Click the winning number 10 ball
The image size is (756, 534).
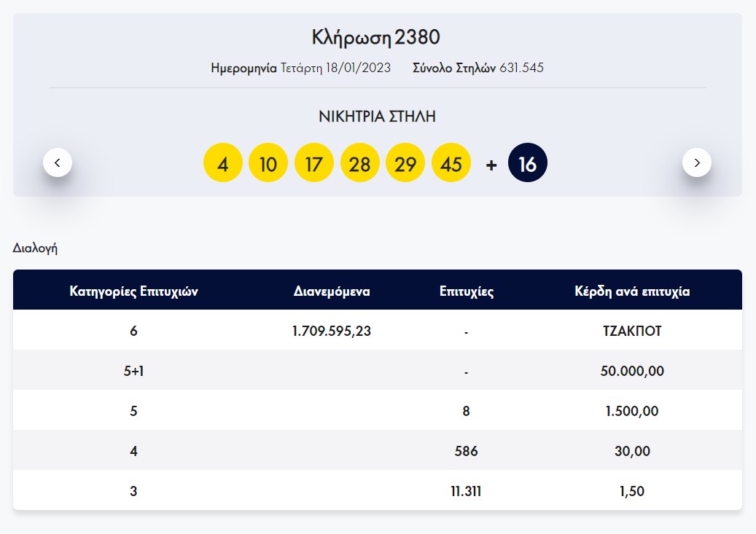pyautogui.click(x=268, y=162)
